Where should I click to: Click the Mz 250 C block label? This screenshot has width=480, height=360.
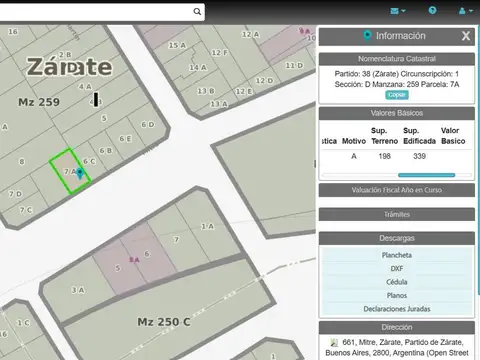(164, 322)
